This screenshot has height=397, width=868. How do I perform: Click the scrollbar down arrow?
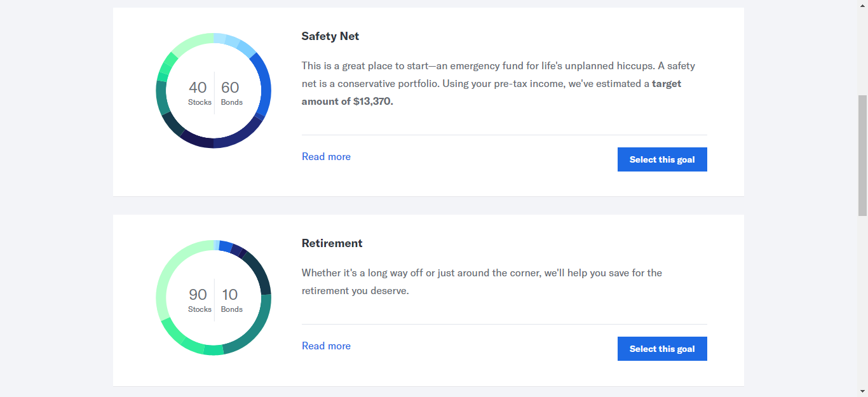pyautogui.click(x=862, y=391)
